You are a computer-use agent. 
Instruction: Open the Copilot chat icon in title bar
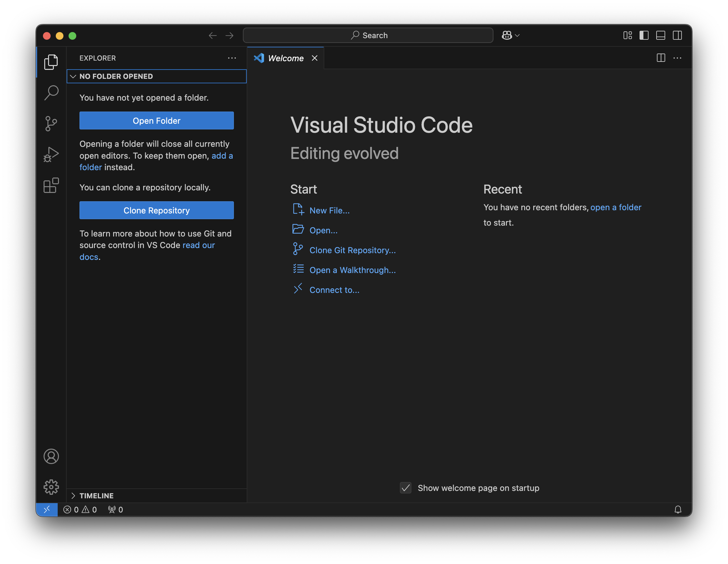pos(507,35)
